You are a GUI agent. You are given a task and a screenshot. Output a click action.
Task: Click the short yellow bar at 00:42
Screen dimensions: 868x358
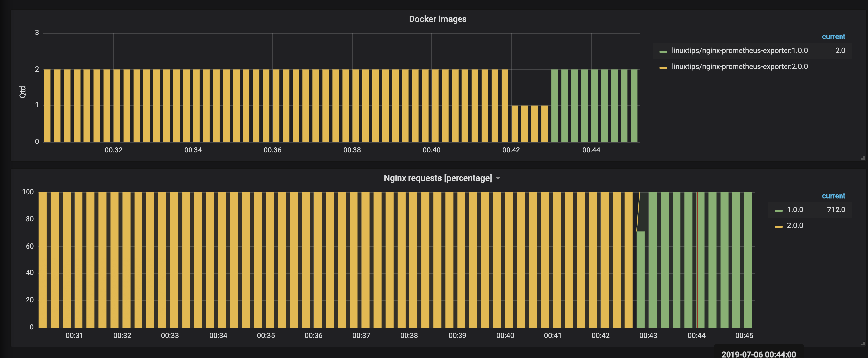click(515, 123)
